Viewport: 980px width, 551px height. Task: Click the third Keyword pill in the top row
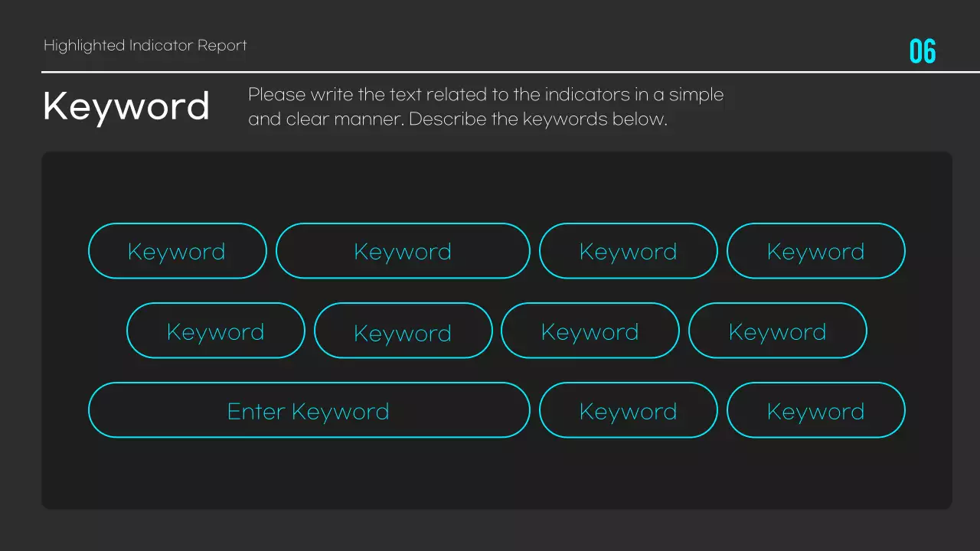pos(628,251)
